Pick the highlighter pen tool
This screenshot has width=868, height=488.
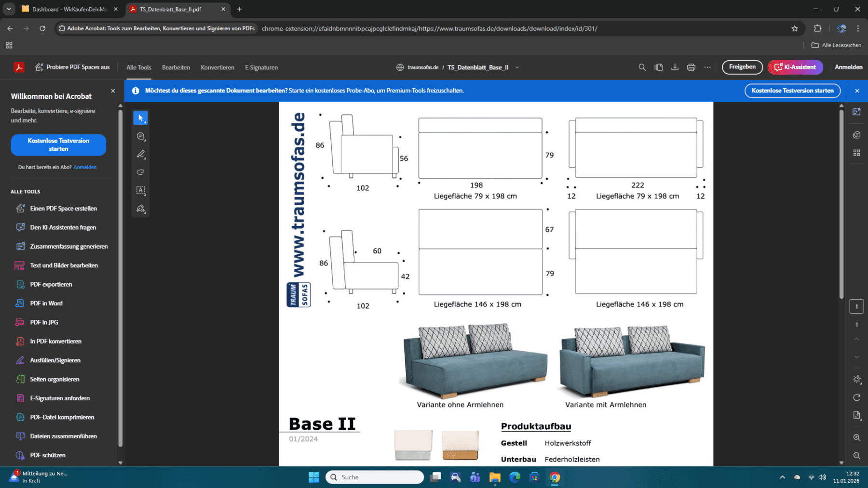click(140, 154)
